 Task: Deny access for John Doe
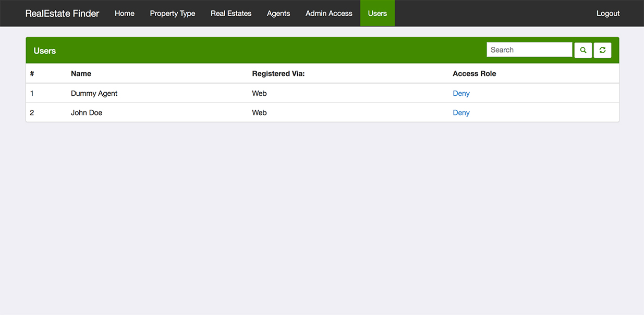coord(461,112)
